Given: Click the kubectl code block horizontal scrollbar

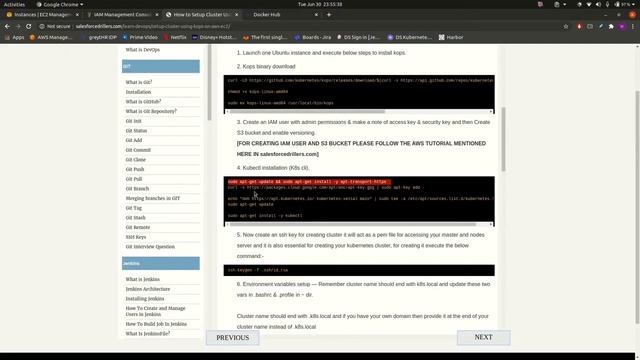Looking at the screenshot, I should click(353, 224).
